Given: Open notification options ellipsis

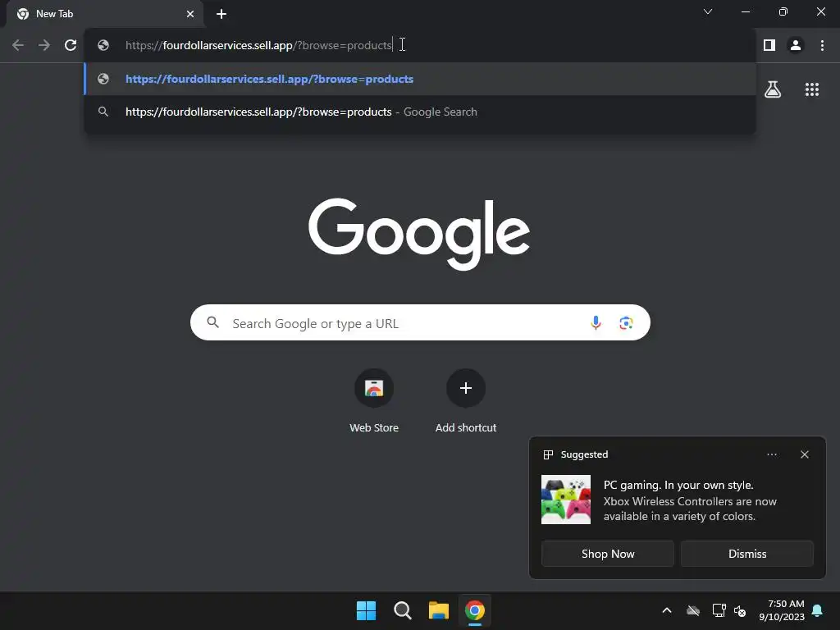Looking at the screenshot, I should tap(771, 454).
